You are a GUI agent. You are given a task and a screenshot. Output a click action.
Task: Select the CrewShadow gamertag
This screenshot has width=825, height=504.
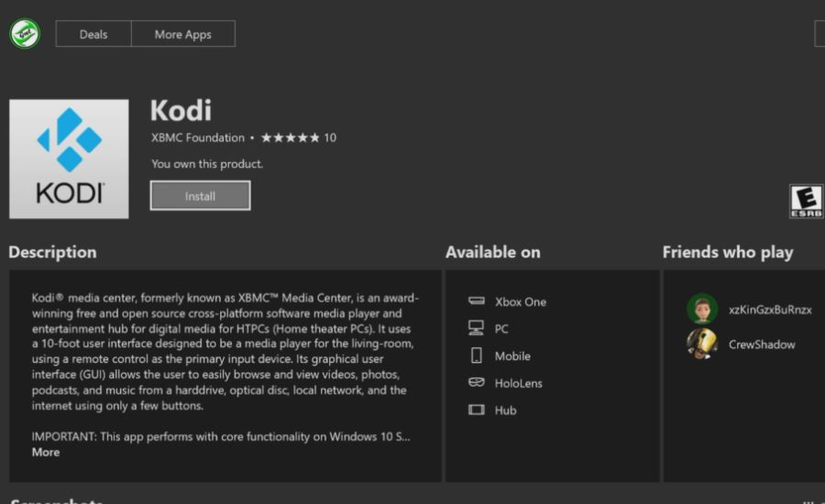762,345
